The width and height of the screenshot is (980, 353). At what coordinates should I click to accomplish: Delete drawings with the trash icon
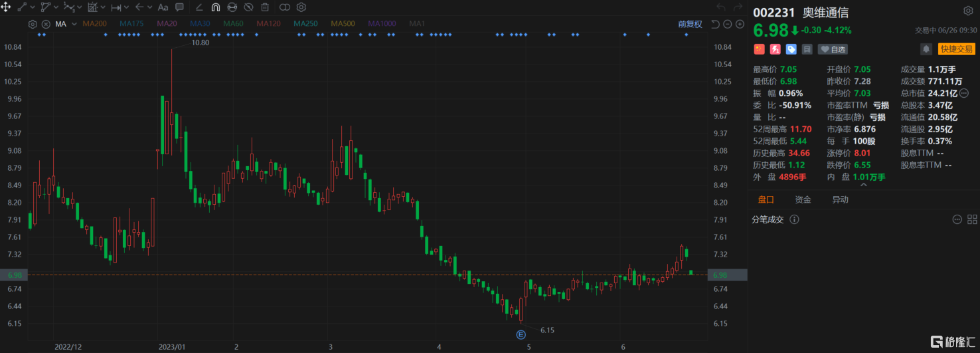(x=265, y=7)
